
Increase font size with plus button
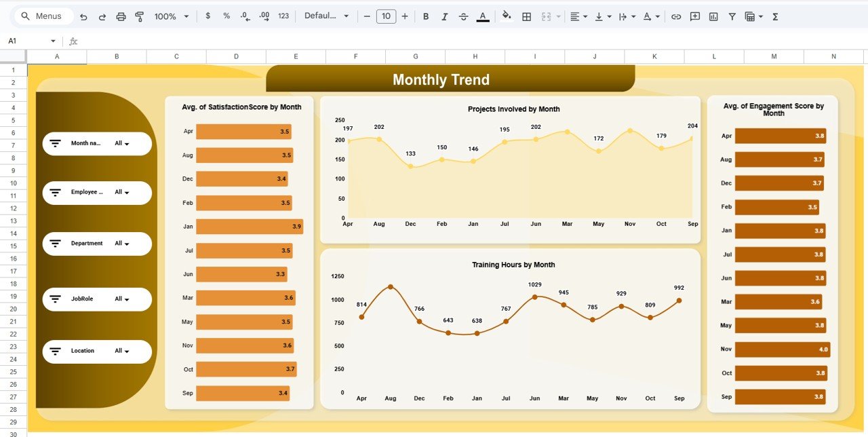(x=405, y=16)
